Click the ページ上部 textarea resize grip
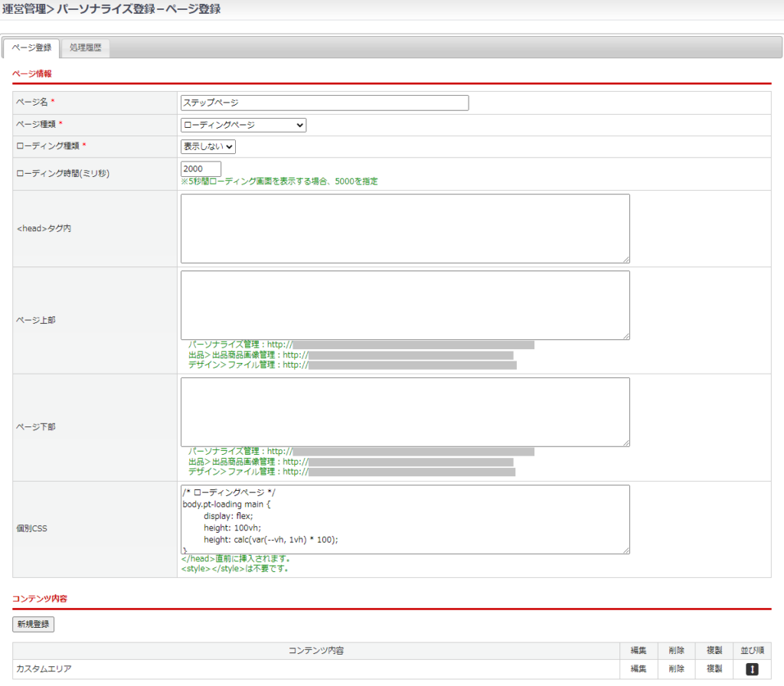Viewport: 784px width, 686px height. tap(626, 336)
